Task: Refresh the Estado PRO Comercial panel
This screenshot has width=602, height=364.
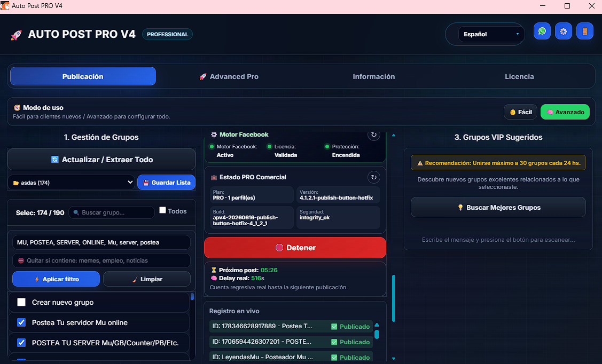Action: tap(373, 177)
